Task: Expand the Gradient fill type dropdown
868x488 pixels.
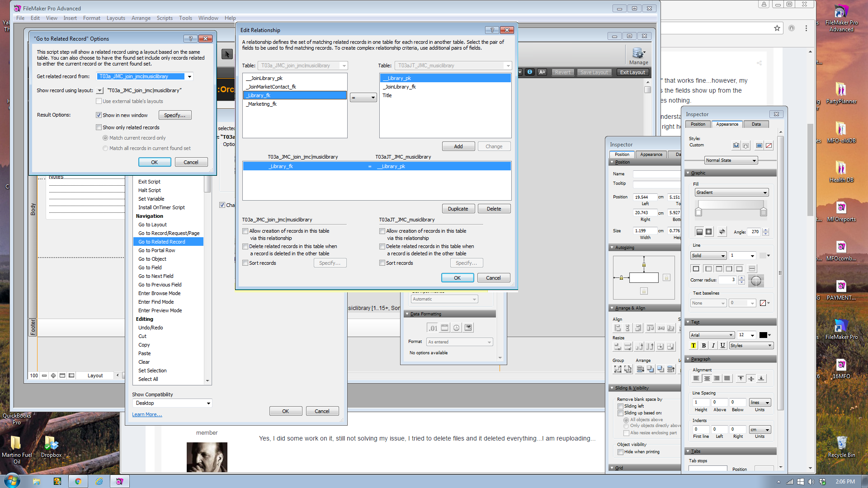Action: point(731,192)
